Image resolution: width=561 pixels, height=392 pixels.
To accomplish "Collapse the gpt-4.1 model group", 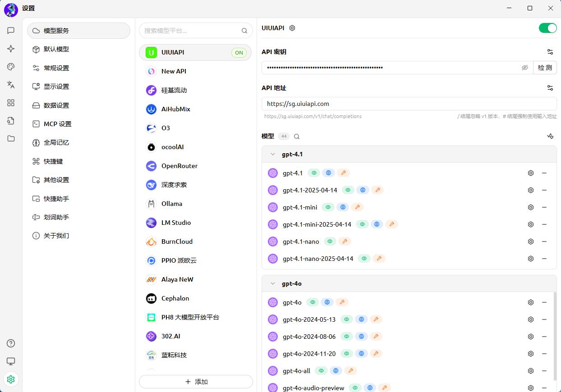I will click(273, 154).
